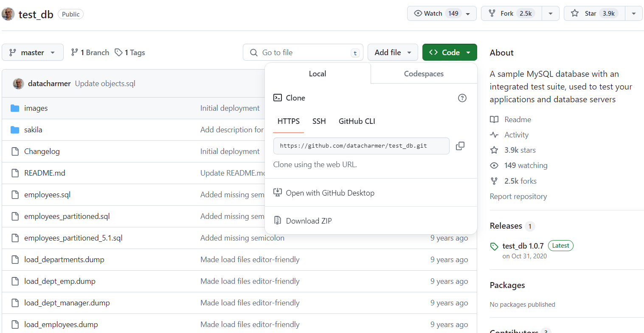This screenshot has height=333, width=644.
Task: Open the Activity link in About
Action: tap(509, 135)
